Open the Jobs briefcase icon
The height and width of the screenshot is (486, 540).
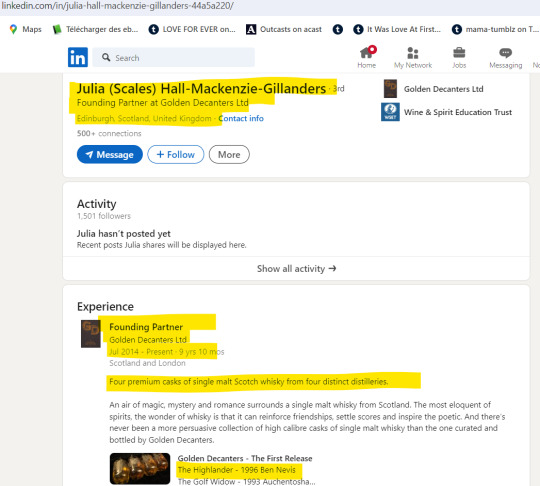point(459,57)
